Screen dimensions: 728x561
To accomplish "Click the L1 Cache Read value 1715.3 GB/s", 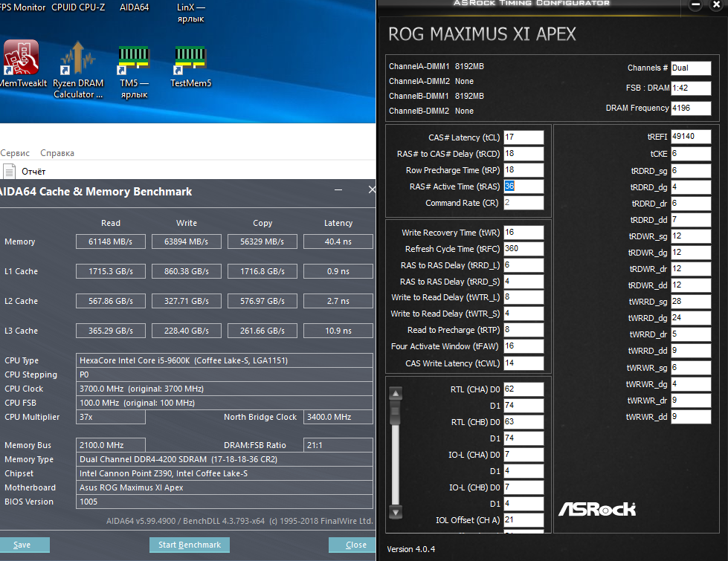I will click(x=111, y=271).
